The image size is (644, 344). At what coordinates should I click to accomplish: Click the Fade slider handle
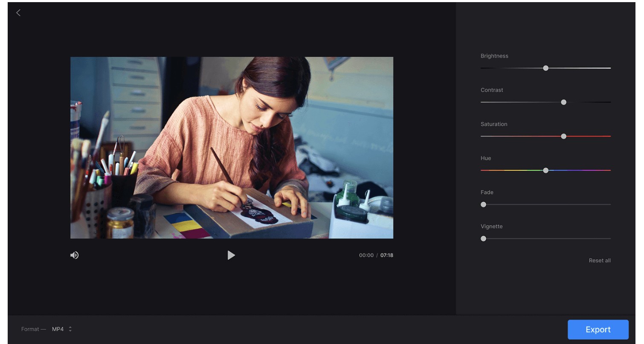[x=483, y=204]
